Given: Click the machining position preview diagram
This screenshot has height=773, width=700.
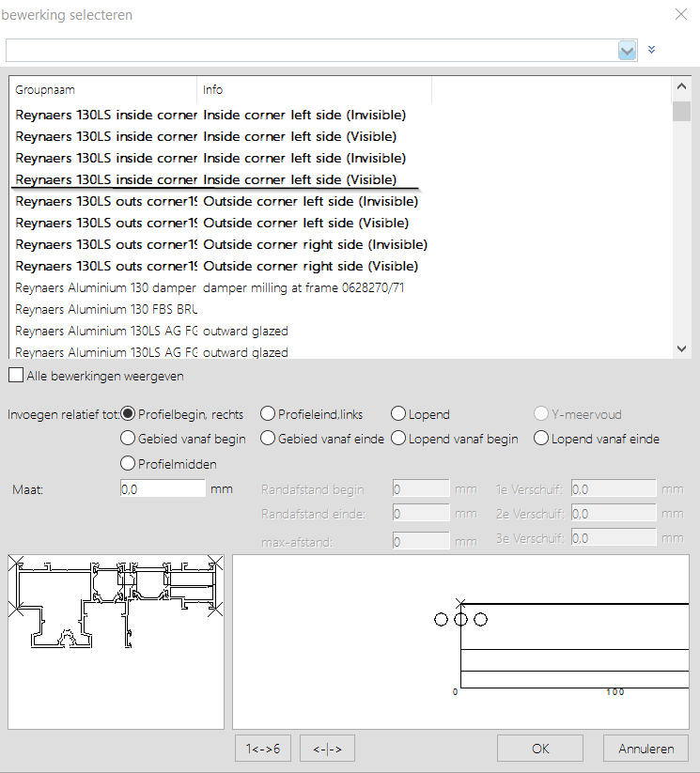Looking at the screenshot, I should (460, 642).
